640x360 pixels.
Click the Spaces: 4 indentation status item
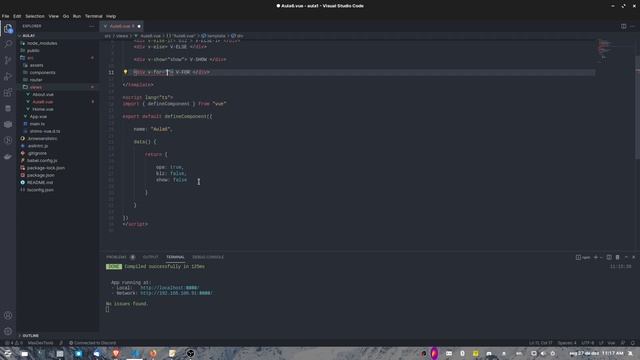coord(567,343)
